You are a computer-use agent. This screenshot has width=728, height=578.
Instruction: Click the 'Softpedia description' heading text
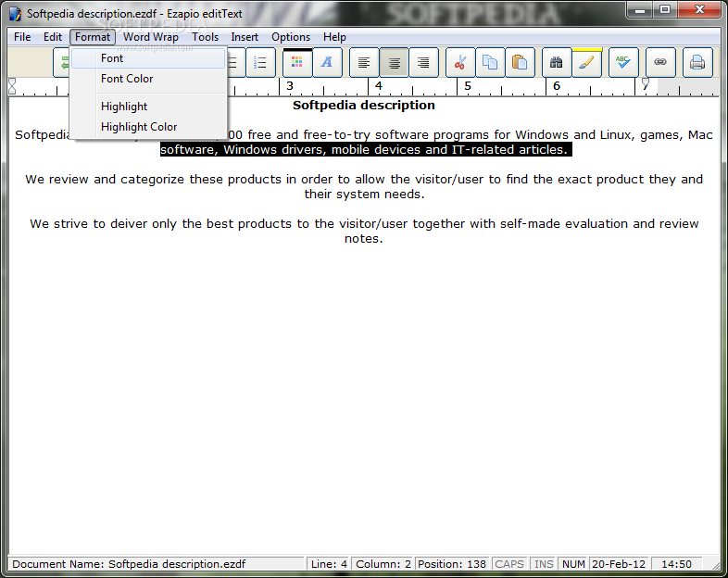[x=363, y=106]
